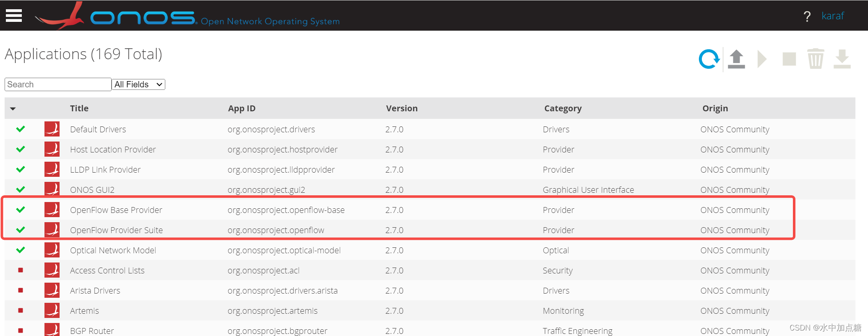The height and width of the screenshot is (336, 868).
Task: Click the Optical category cell
Action: (556, 250)
